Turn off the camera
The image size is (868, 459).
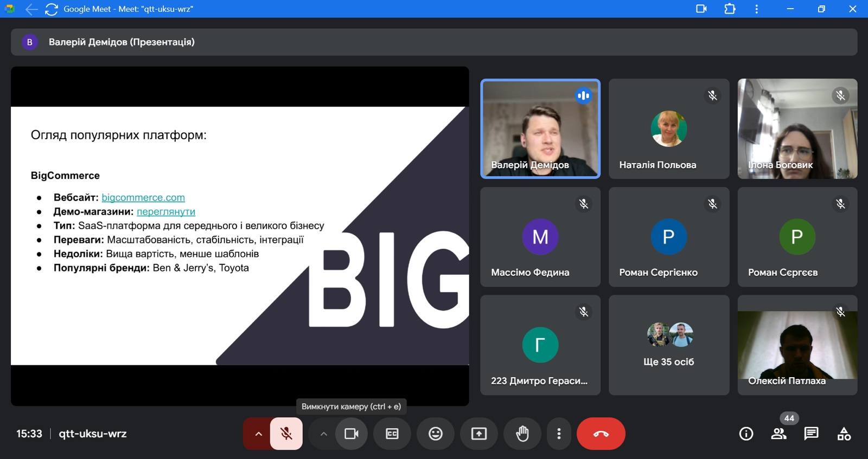coord(352,434)
